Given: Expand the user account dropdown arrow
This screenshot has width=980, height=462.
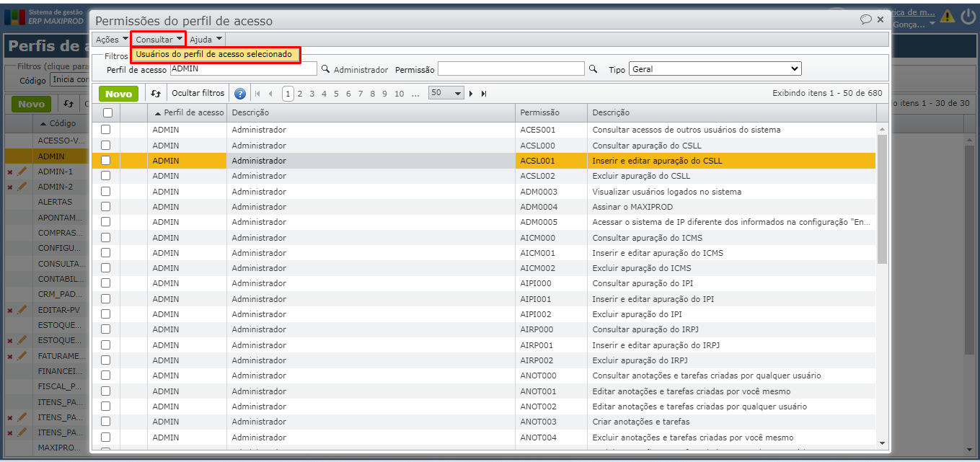Looking at the screenshot, I should point(932,24).
